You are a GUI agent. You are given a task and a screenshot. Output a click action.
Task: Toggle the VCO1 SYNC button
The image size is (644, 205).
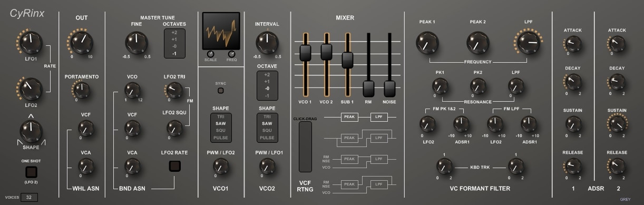tap(221, 90)
